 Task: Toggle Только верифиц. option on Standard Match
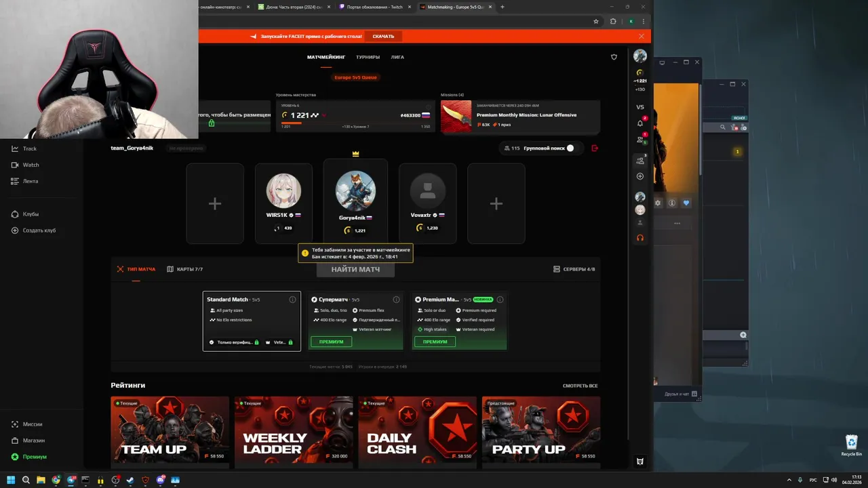tap(234, 342)
